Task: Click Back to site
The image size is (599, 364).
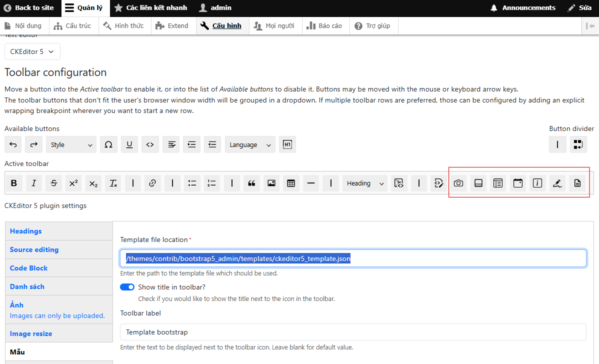Action: 29,8
